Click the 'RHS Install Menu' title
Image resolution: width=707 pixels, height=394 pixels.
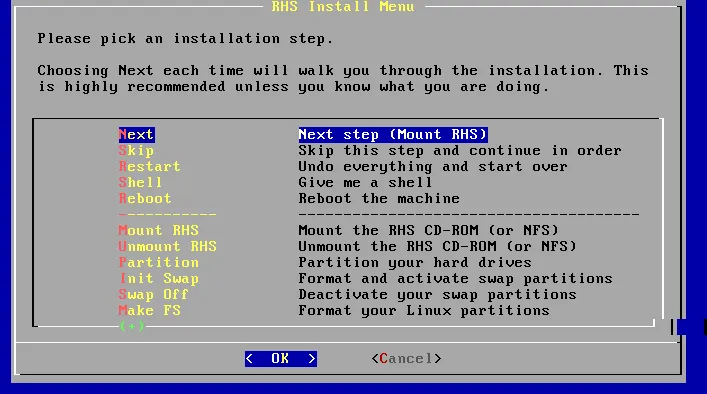343,6
